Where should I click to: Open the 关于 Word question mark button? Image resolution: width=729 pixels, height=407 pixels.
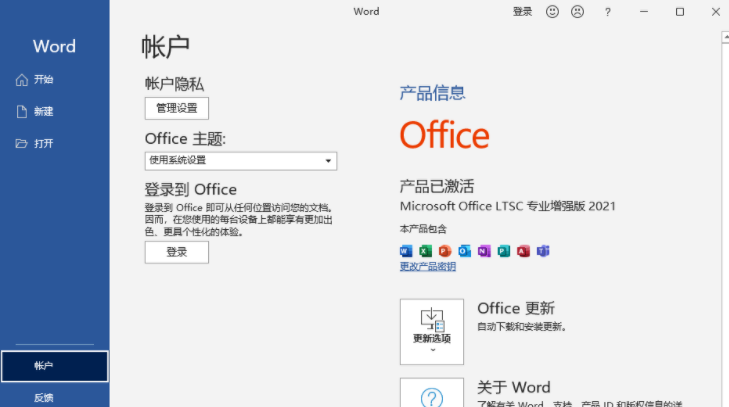(432, 395)
